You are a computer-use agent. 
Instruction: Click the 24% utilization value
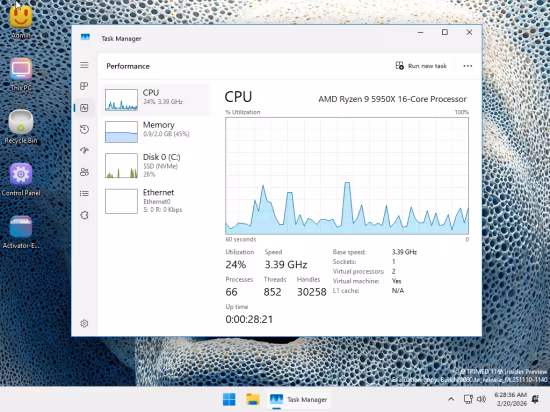236,264
